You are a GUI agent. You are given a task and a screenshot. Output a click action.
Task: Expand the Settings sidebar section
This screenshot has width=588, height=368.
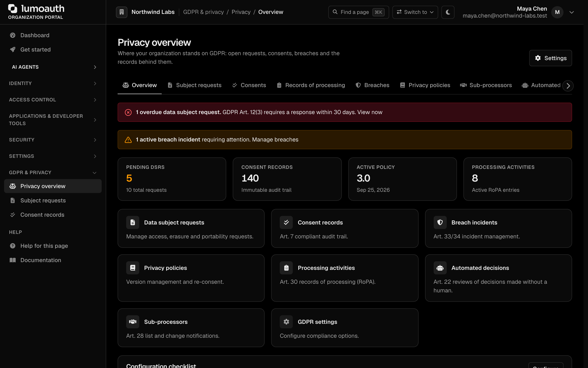pyautogui.click(x=53, y=156)
